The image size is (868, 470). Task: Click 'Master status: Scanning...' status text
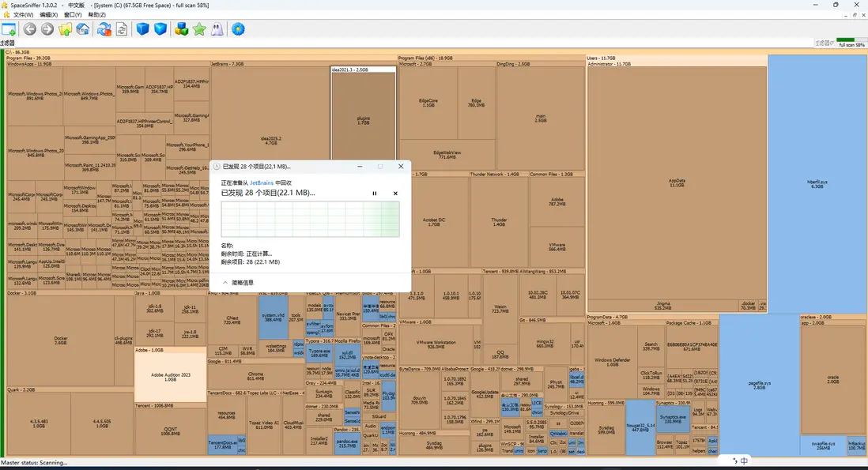[x=34, y=463]
